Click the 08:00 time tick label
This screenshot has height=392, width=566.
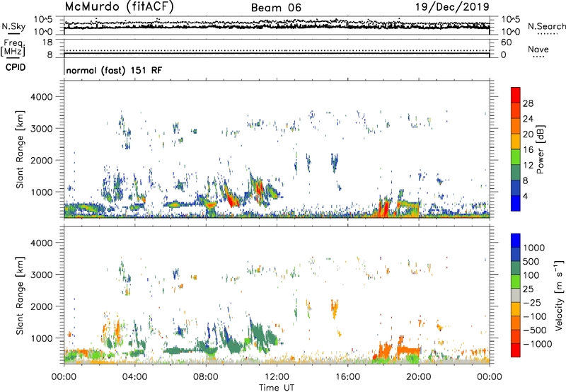(x=206, y=377)
